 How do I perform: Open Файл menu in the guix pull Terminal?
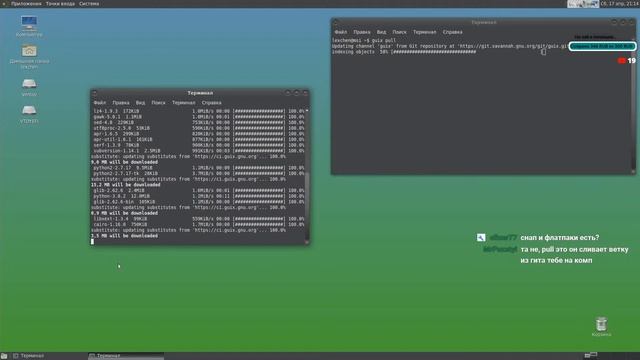341,32
